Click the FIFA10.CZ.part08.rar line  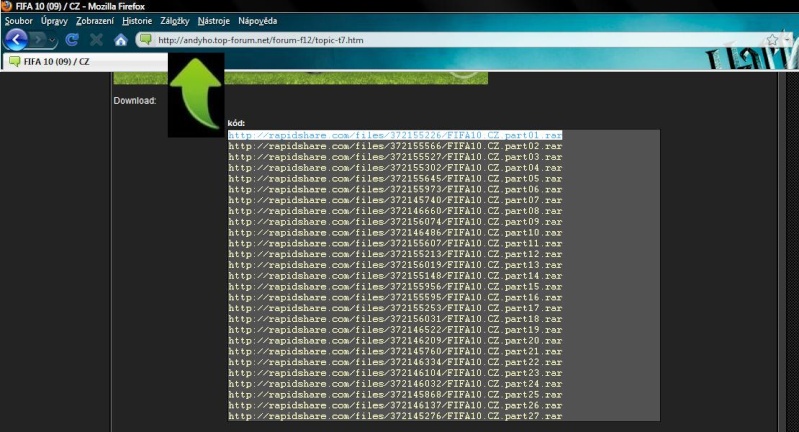tap(395, 211)
